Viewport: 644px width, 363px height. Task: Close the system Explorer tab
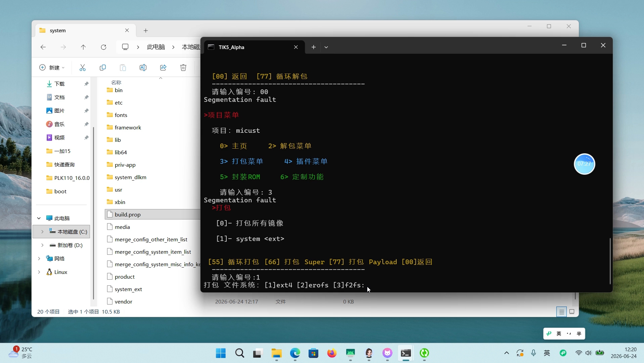pyautogui.click(x=127, y=30)
